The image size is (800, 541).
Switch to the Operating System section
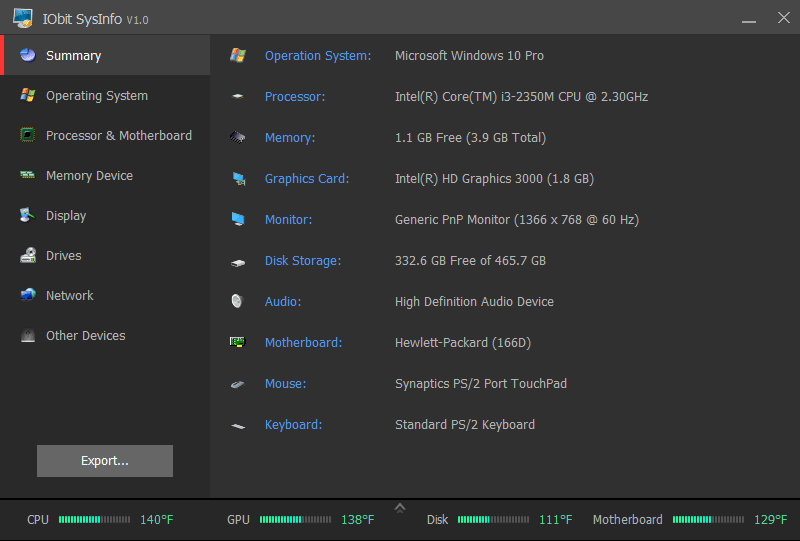[105, 95]
